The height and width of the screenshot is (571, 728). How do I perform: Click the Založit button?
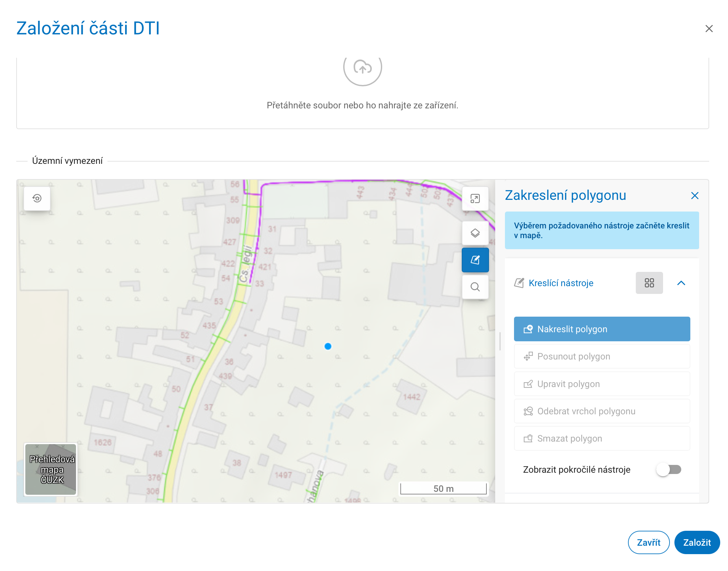point(697,542)
